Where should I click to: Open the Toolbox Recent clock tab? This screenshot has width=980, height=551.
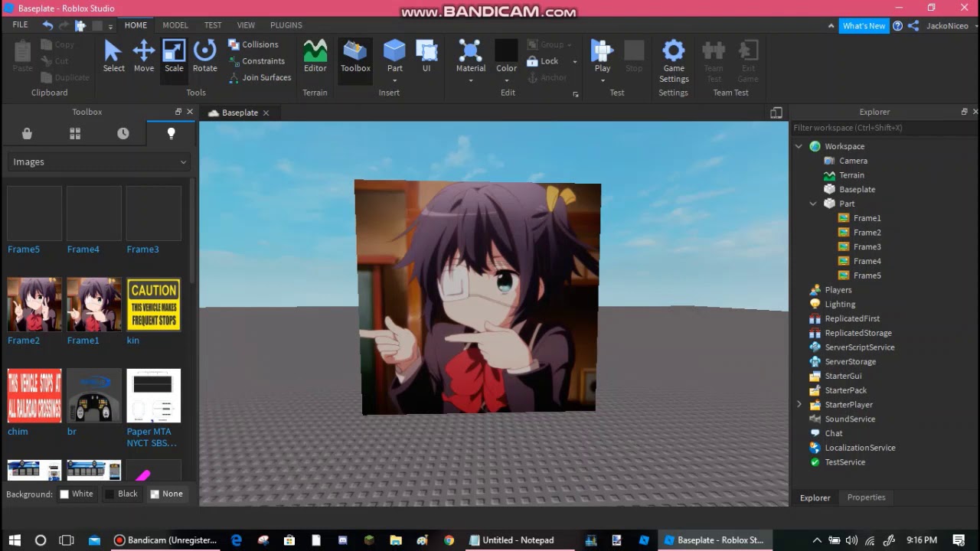pyautogui.click(x=123, y=133)
